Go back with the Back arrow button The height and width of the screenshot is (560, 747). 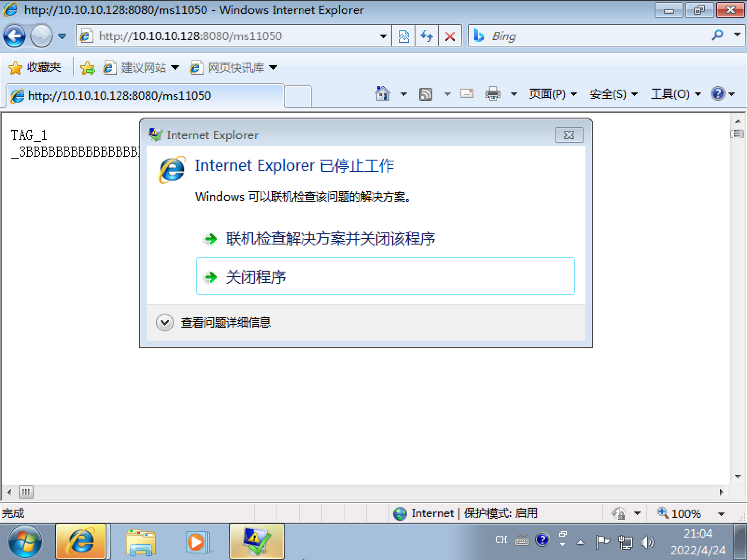point(14,36)
